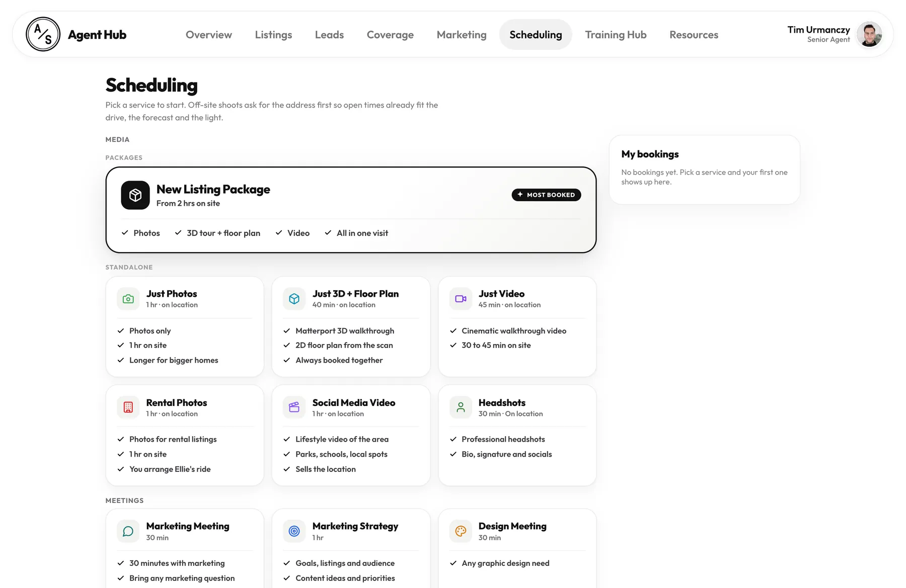Select the Design Meeting title
This screenshot has width=906, height=588.
(512, 526)
